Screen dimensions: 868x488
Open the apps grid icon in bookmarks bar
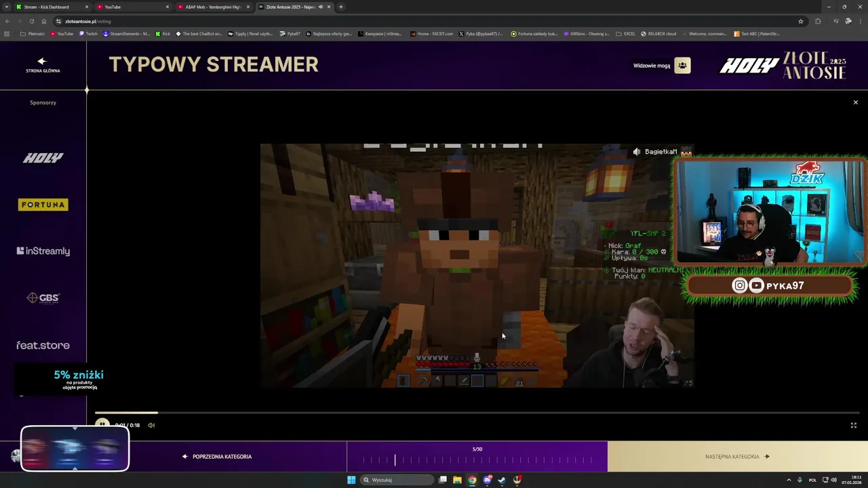(x=7, y=33)
